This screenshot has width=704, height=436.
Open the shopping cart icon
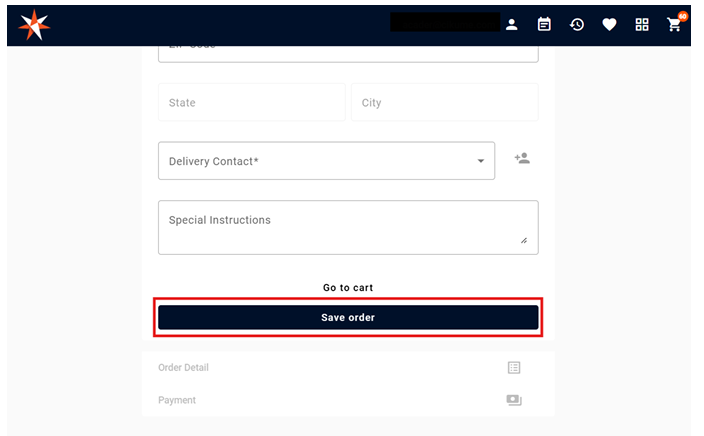tap(675, 24)
